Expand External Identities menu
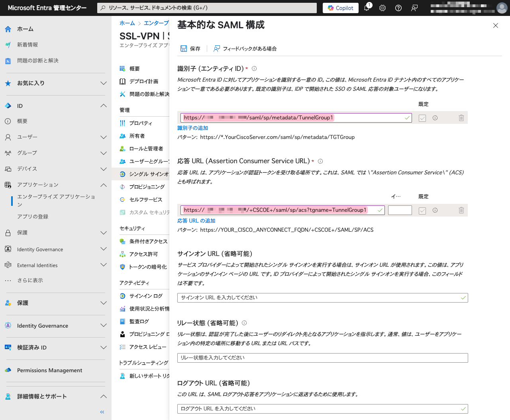Screen dimensions: 510x420 click(104, 265)
